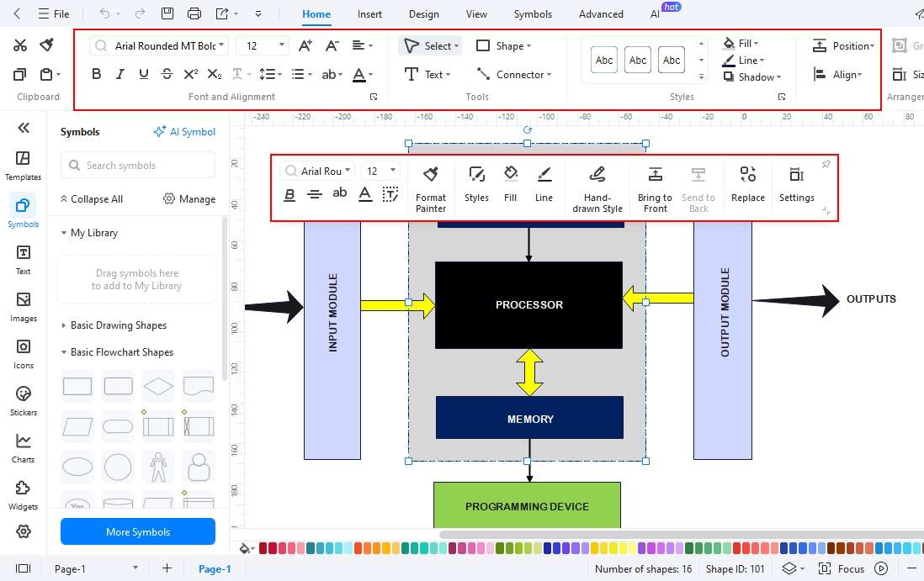This screenshot has width=924, height=581.
Task: Click the layers icon in status bar
Action: coord(789,568)
